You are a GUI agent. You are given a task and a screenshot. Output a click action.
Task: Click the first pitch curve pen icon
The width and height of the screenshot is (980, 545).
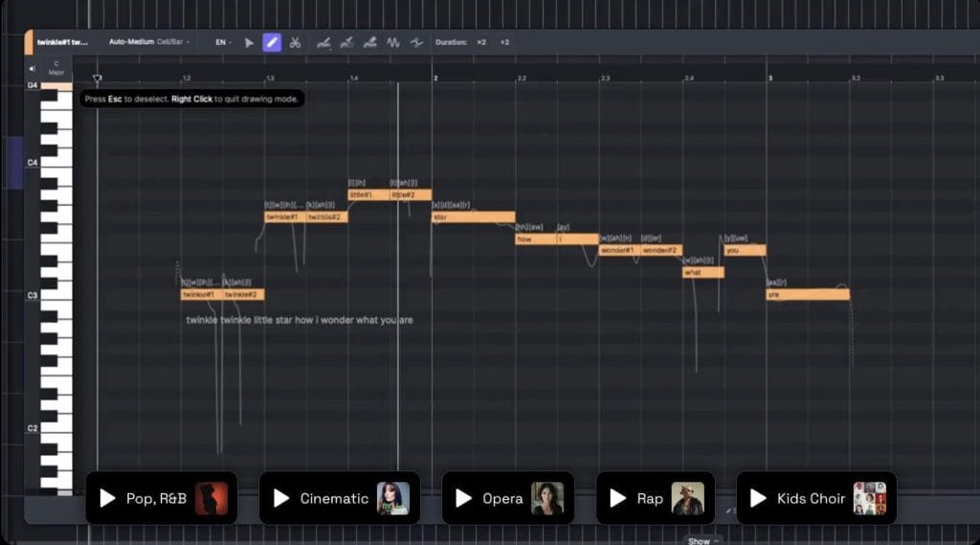(323, 42)
